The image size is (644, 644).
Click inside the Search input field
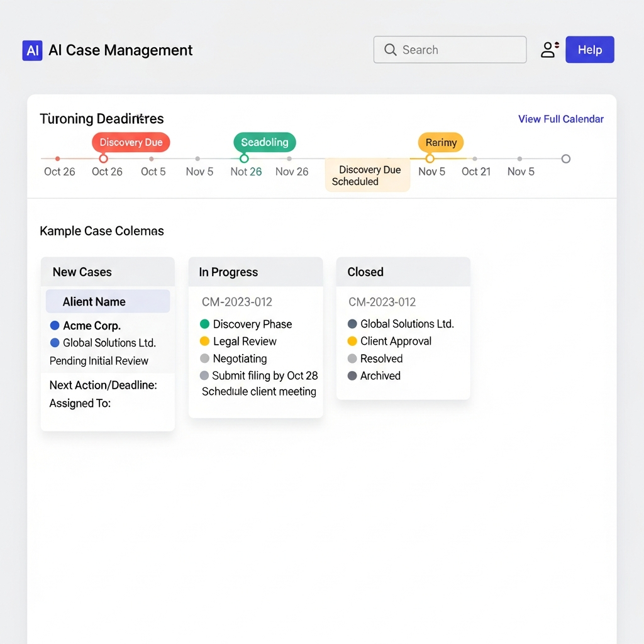point(453,50)
